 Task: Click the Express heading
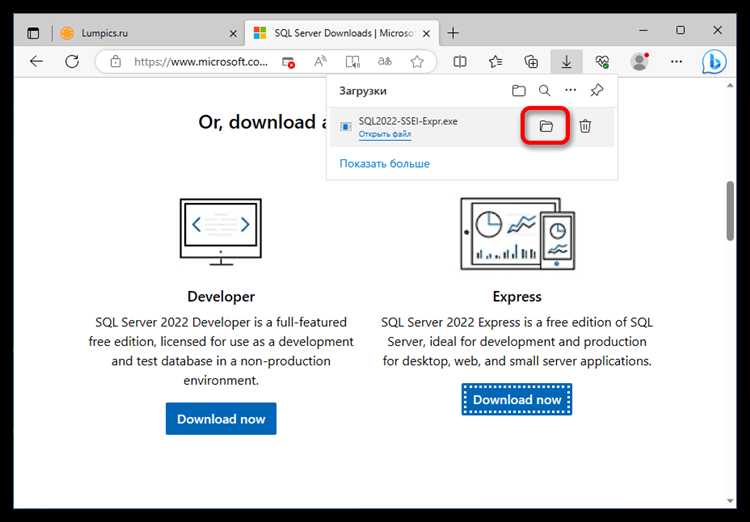click(x=517, y=297)
